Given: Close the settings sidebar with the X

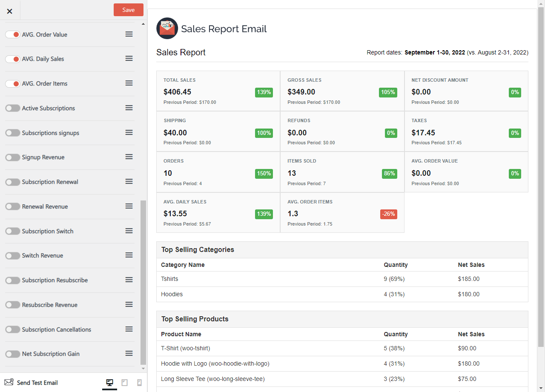Looking at the screenshot, I should [x=9, y=11].
